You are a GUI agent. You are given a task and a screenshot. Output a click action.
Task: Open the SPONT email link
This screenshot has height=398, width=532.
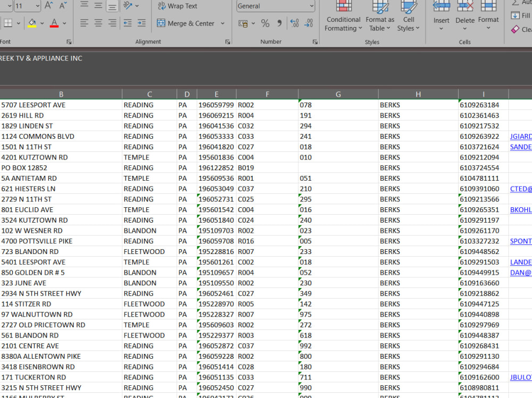pyautogui.click(x=521, y=241)
